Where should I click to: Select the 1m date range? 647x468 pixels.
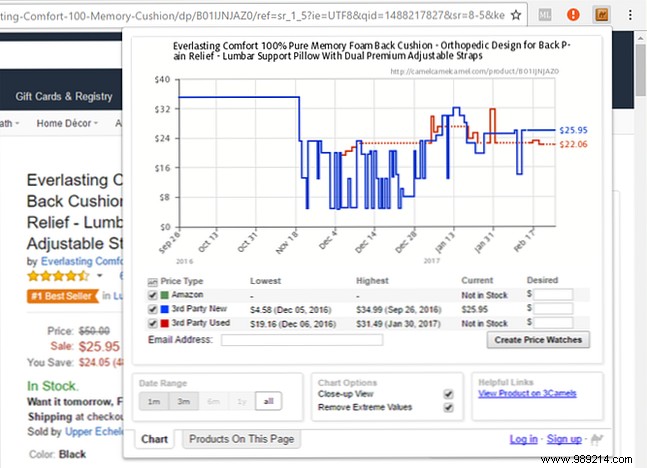[153, 401]
